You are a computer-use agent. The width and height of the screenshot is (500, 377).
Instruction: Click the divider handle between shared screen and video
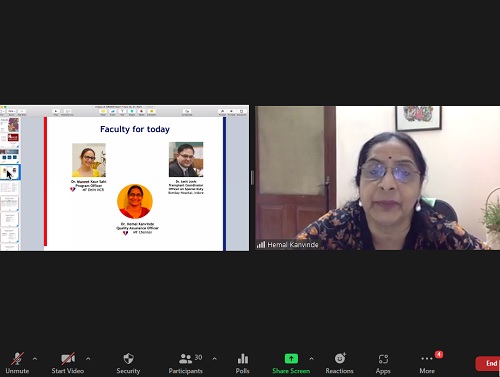[x=252, y=178]
